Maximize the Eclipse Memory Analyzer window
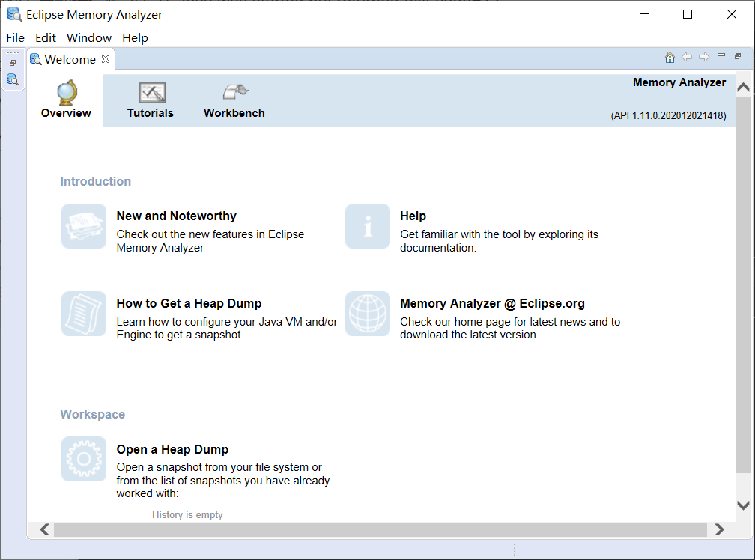Image resolution: width=755 pixels, height=560 pixels. coord(688,14)
